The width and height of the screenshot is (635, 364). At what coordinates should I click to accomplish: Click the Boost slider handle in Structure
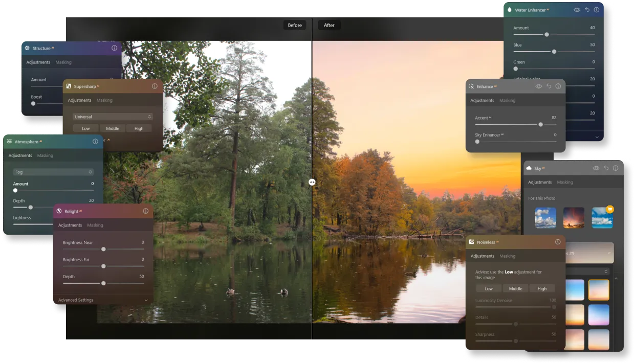click(x=33, y=103)
